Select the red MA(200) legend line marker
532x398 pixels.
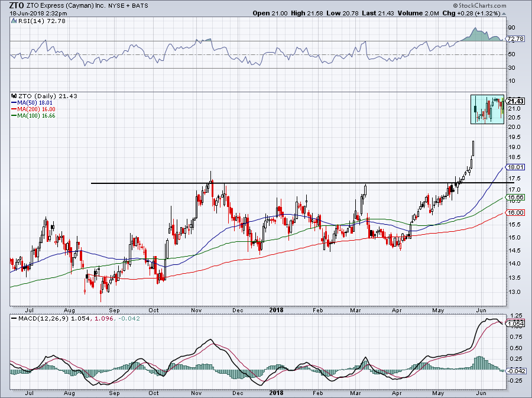click(14, 109)
